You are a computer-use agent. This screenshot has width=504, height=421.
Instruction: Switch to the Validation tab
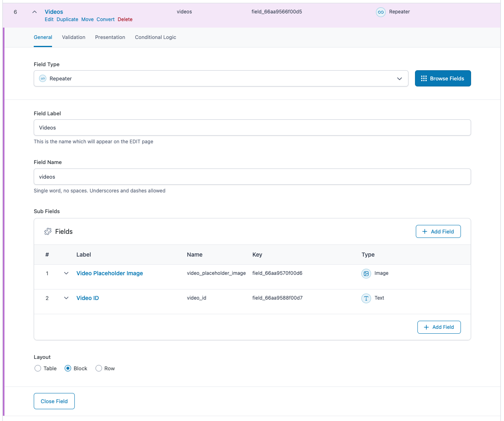(x=74, y=37)
